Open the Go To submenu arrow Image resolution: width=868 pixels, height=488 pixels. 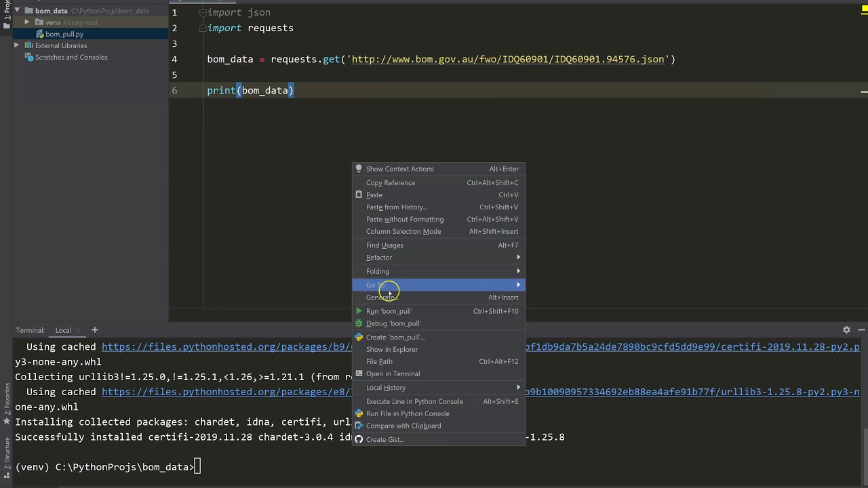pos(519,285)
